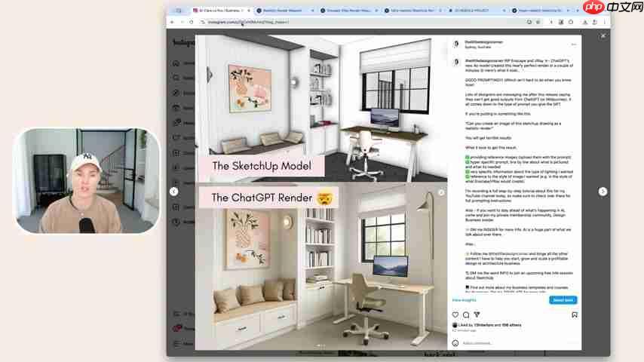Select the active Instagram browser tab
The height and width of the screenshot is (362, 644).
(220, 11)
